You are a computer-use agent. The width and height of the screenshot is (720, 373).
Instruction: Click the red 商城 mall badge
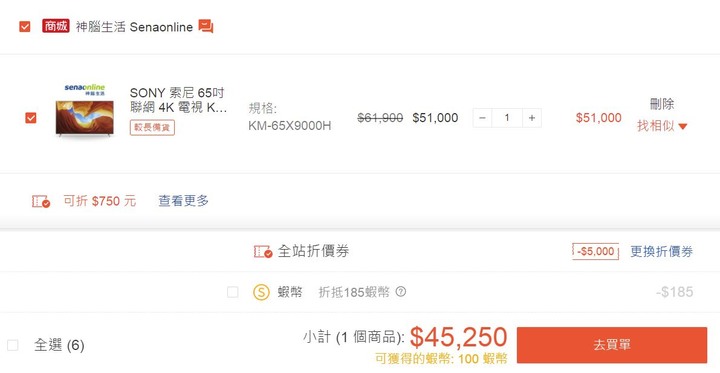click(56, 26)
